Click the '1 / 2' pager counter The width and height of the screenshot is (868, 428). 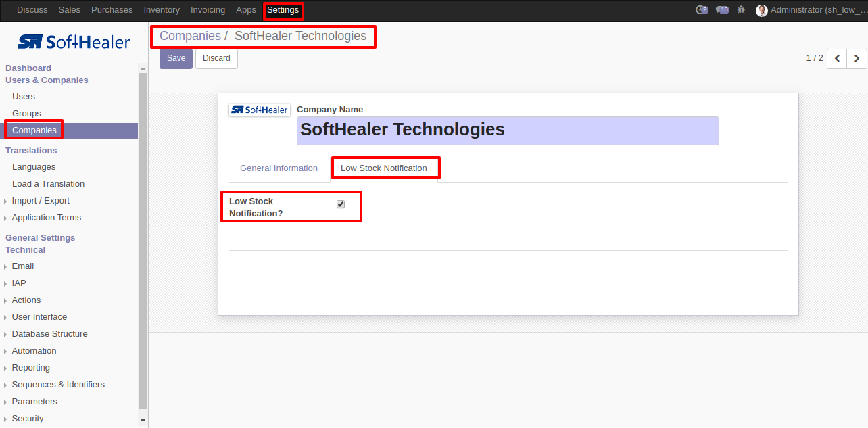coord(815,58)
